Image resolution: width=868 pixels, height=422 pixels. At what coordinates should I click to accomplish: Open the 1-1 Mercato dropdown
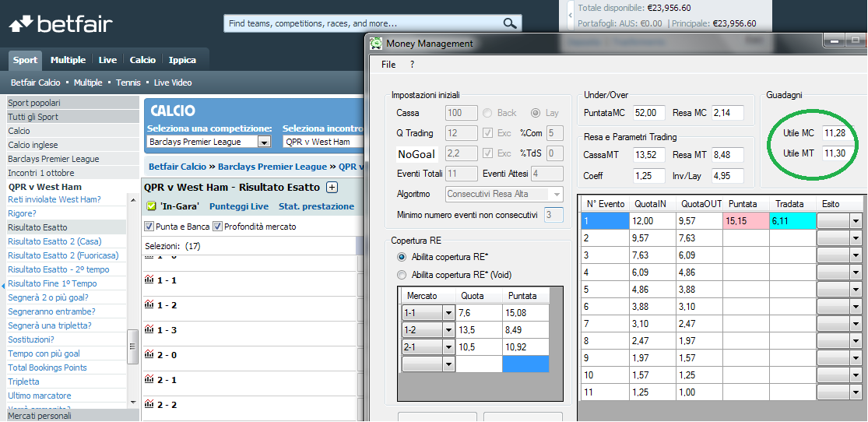(448, 314)
